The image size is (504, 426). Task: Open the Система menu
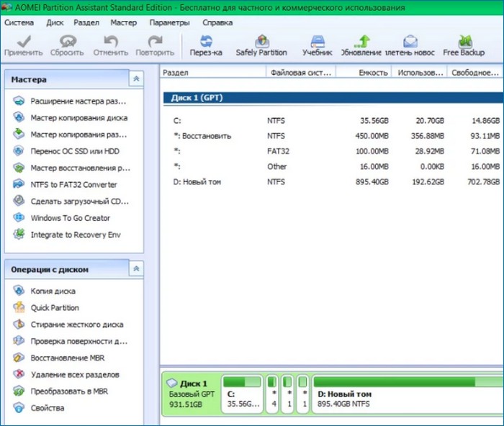(19, 22)
